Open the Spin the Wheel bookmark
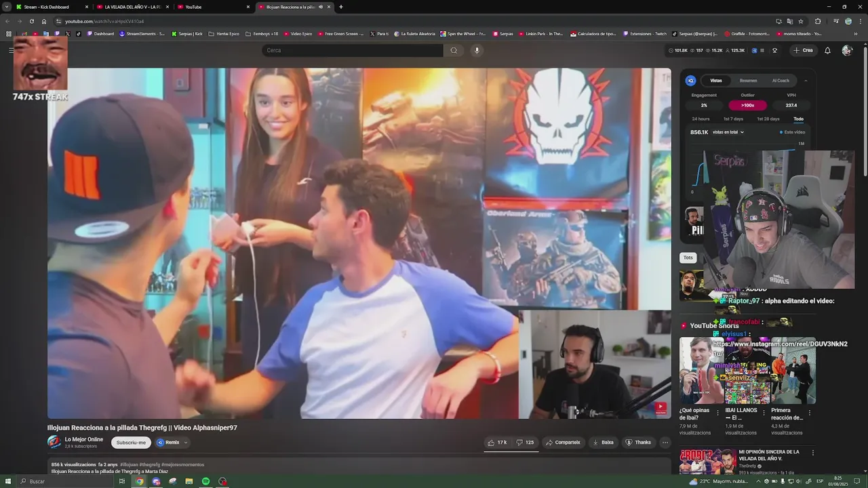The image size is (868, 488). tap(463, 33)
